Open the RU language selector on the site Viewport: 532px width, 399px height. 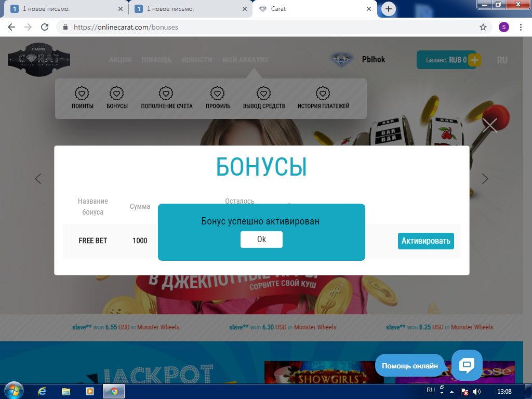(502, 60)
